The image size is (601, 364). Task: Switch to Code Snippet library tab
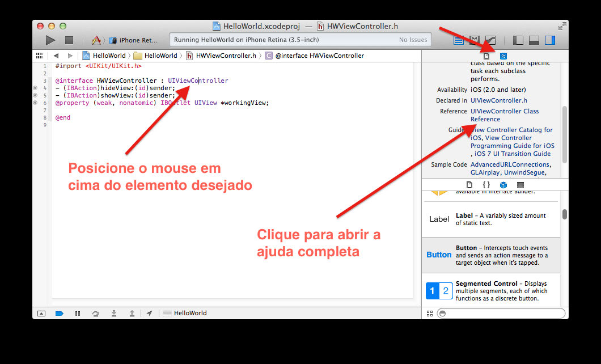[486, 185]
